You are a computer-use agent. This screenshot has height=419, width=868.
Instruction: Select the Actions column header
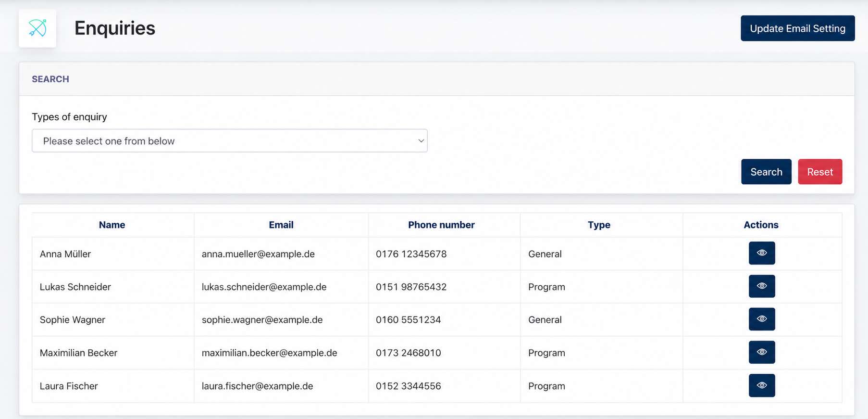[761, 225]
